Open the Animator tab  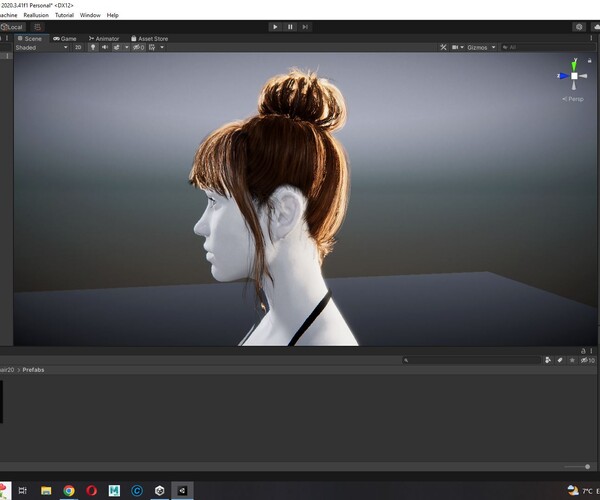pos(104,39)
